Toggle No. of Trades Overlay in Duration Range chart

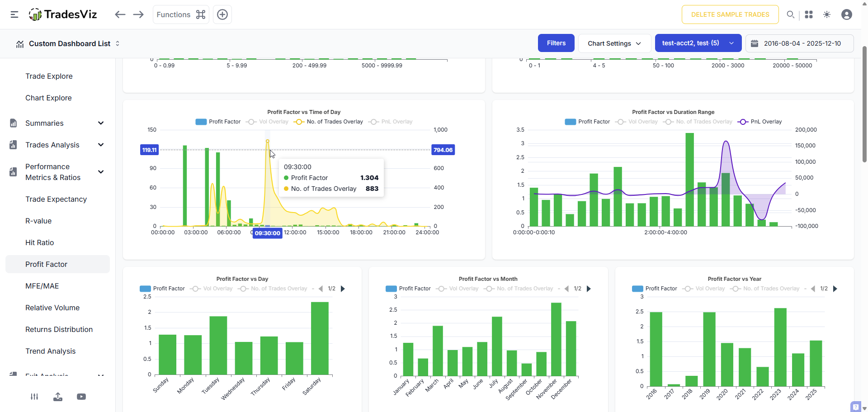pos(698,122)
